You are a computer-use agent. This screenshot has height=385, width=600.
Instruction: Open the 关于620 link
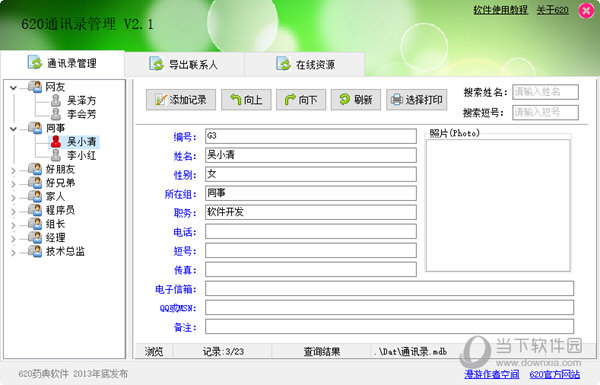[x=553, y=10]
